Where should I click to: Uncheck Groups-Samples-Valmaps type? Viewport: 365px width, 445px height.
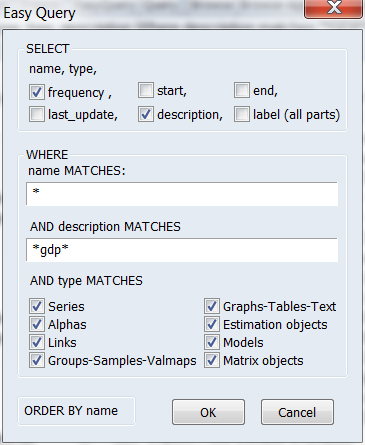coord(37,360)
